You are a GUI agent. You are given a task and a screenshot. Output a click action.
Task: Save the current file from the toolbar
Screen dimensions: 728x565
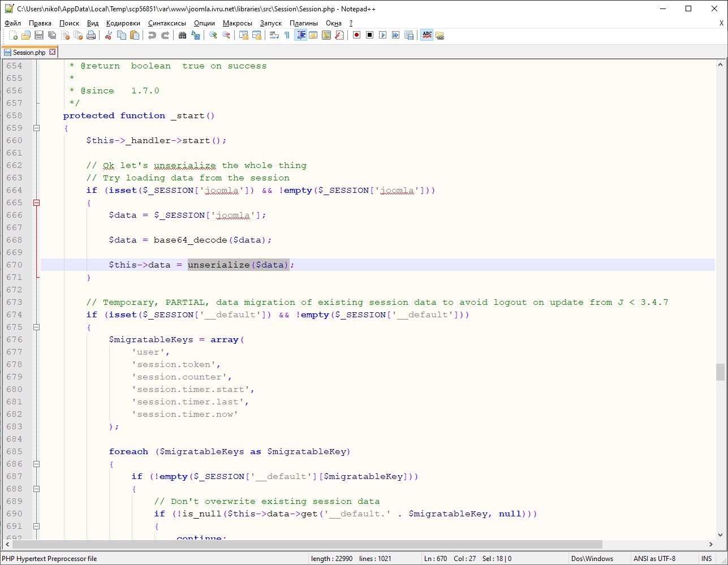click(39, 36)
